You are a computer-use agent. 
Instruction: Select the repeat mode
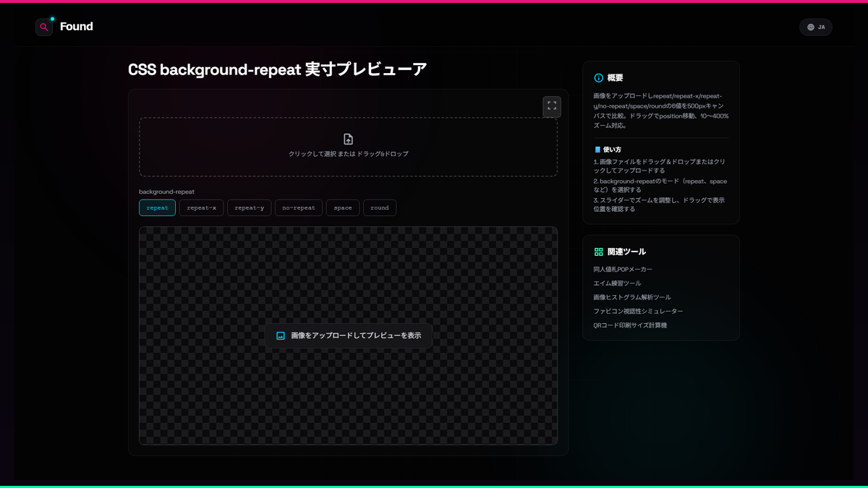157,207
